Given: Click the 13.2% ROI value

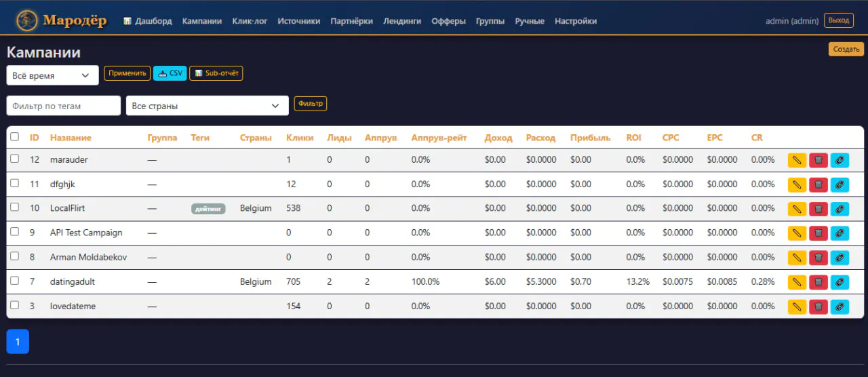Looking at the screenshot, I should (x=638, y=281).
